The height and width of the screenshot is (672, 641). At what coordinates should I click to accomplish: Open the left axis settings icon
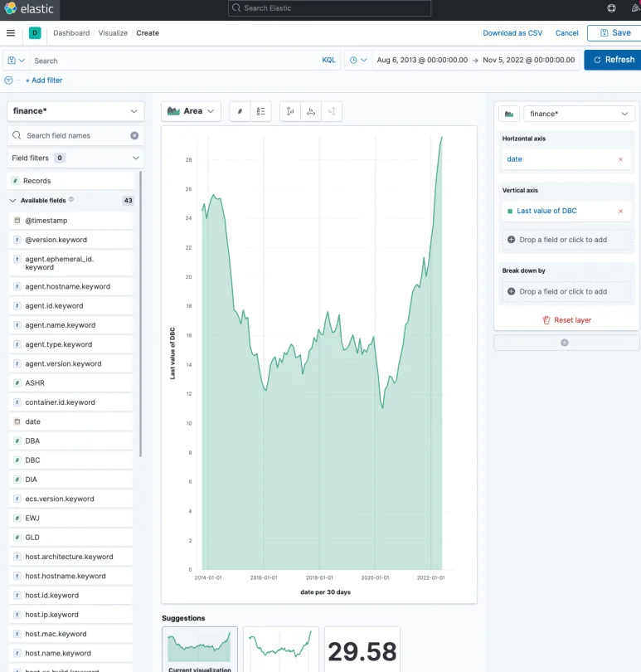click(x=290, y=111)
